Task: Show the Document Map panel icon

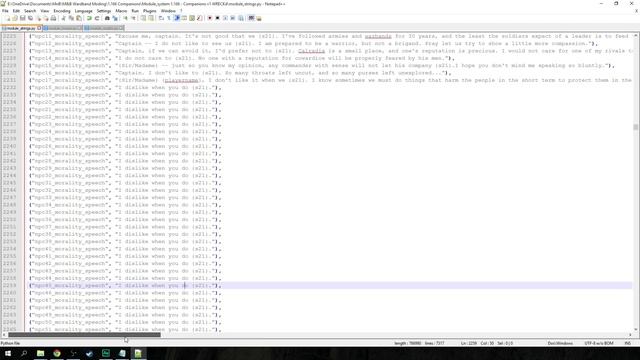Action: pyautogui.click(x=192, y=18)
